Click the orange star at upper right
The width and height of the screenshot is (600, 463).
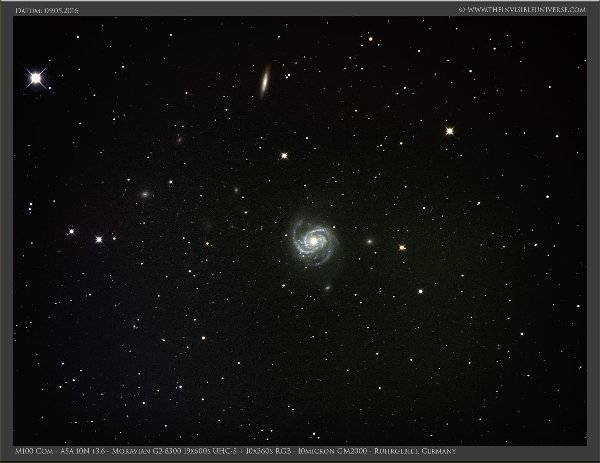[x=449, y=130]
